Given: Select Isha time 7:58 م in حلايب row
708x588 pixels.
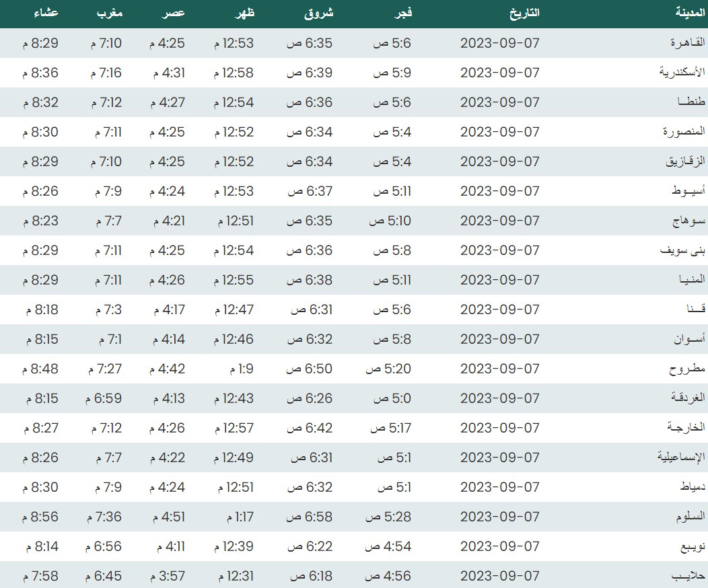Looking at the screenshot, I should (40, 576).
